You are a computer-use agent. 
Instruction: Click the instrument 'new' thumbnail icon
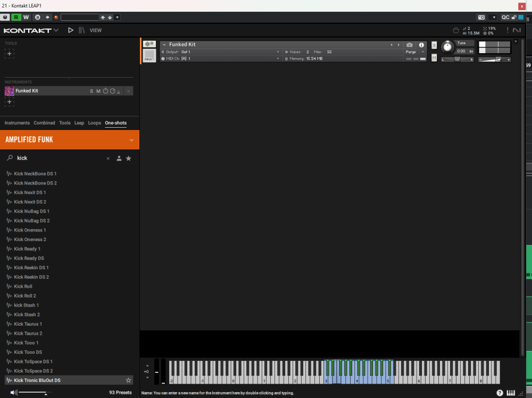(x=149, y=55)
